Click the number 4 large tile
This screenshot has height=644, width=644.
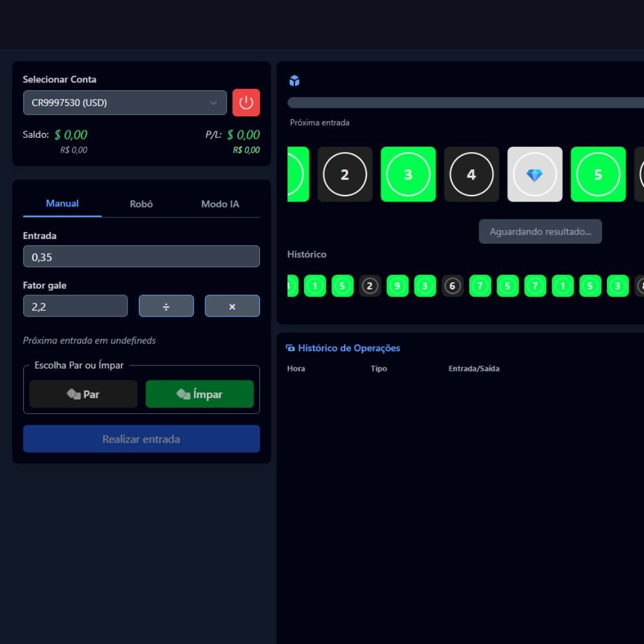(471, 174)
